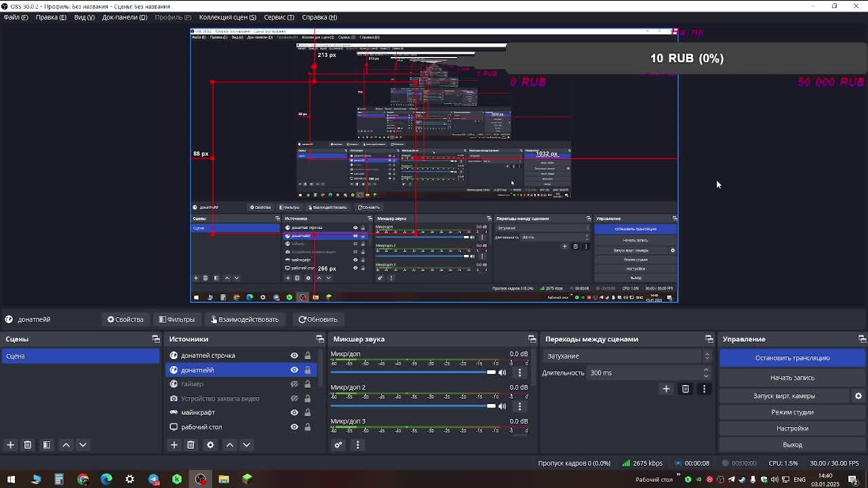Image resolution: width=868 pixels, height=488 pixels.
Task: Open the Вид menu
Action: (84, 17)
